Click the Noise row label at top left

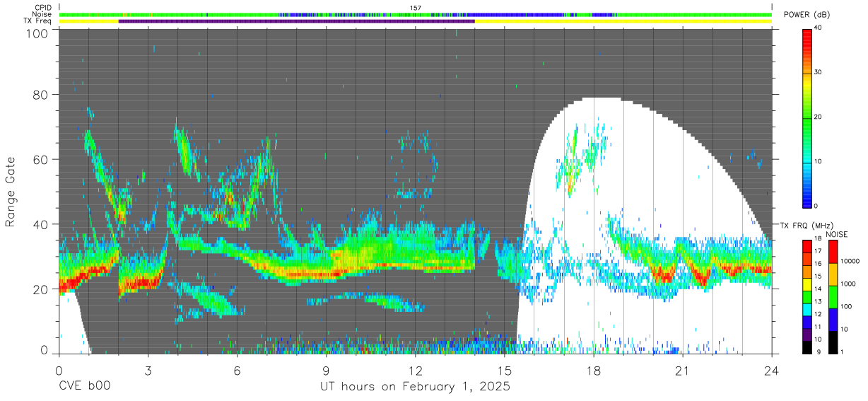[42, 14]
